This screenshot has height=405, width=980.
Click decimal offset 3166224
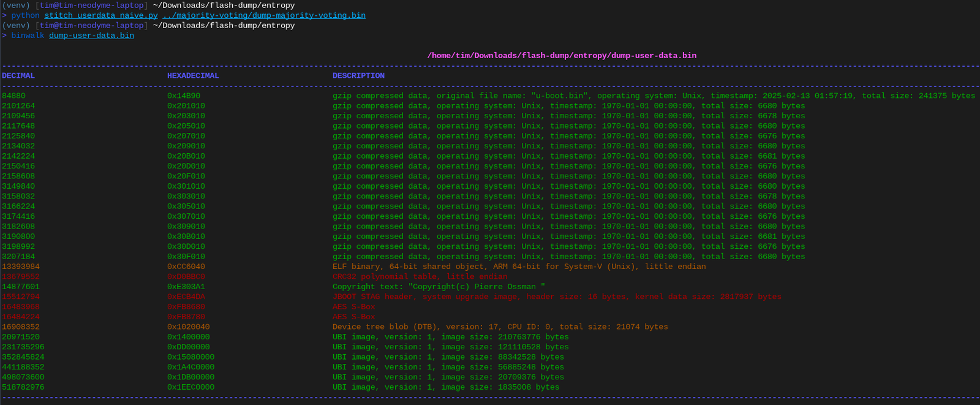coord(18,206)
